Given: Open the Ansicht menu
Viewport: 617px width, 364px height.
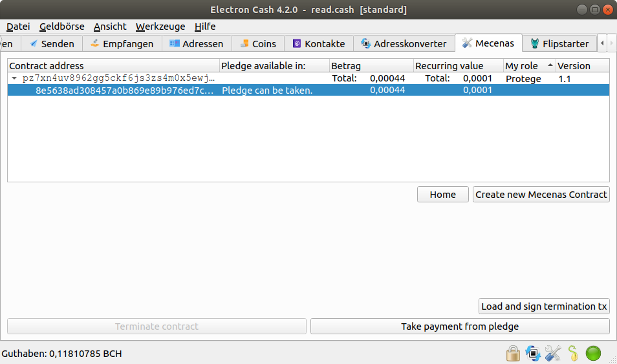Looking at the screenshot, I should pyautogui.click(x=110, y=27).
